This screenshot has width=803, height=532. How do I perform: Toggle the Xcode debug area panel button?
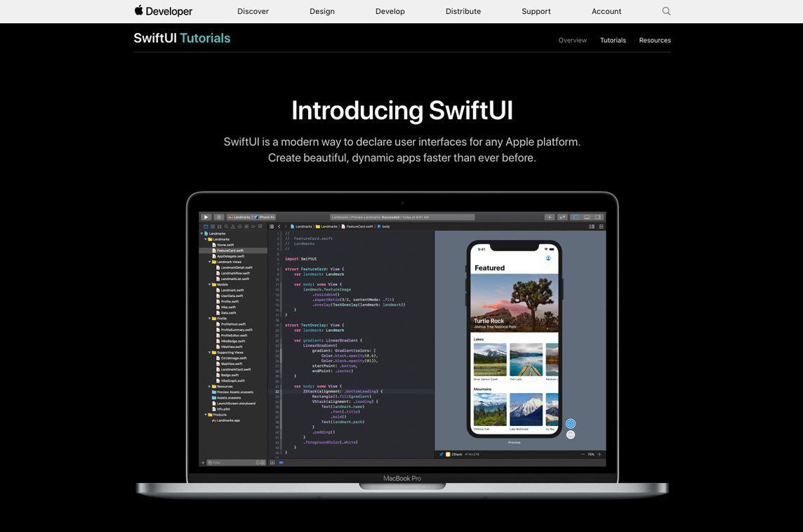pos(587,217)
